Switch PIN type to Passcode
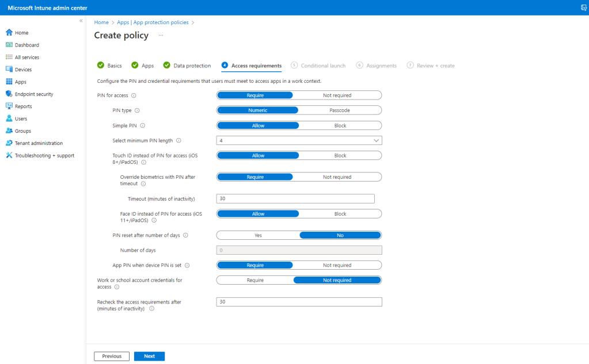The width and height of the screenshot is (589, 364). point(340,110)
